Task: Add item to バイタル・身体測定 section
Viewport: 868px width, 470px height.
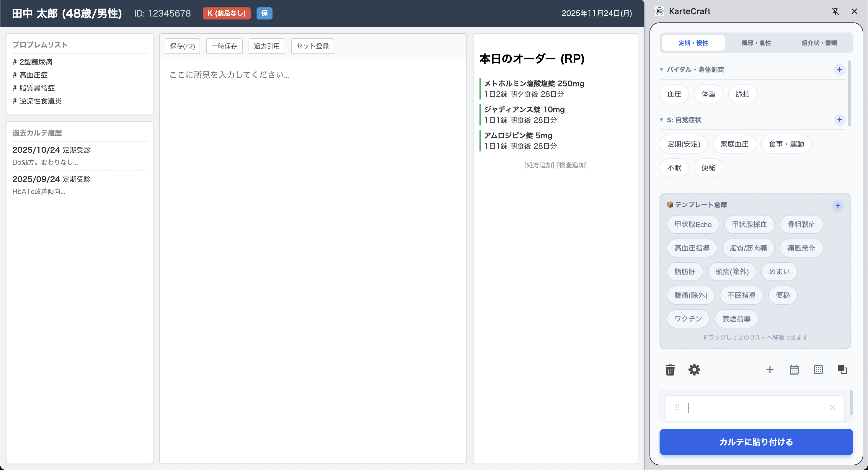Action: pyautogui.click(x=839, y=69)
